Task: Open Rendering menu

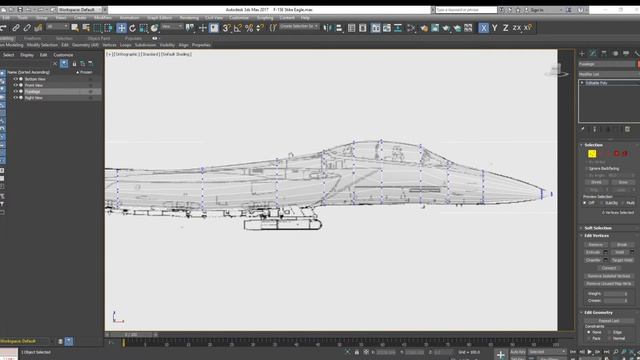Action: point(189,18)
